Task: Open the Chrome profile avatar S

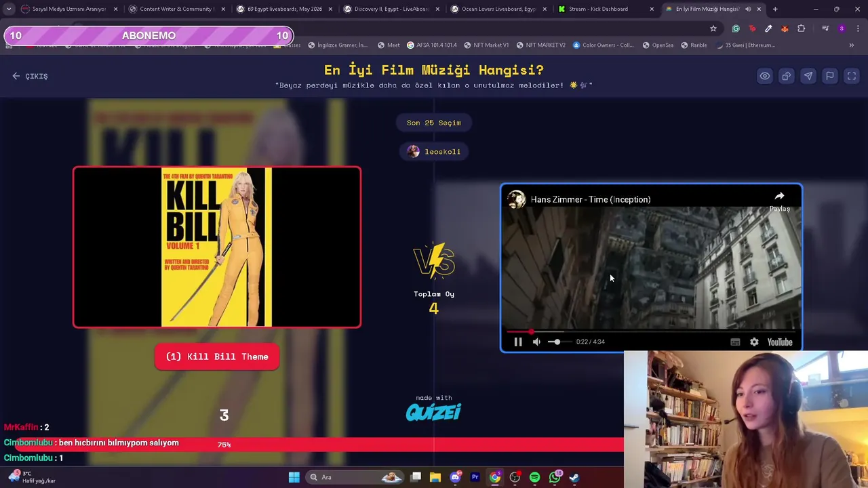Action: coord(842,28)
